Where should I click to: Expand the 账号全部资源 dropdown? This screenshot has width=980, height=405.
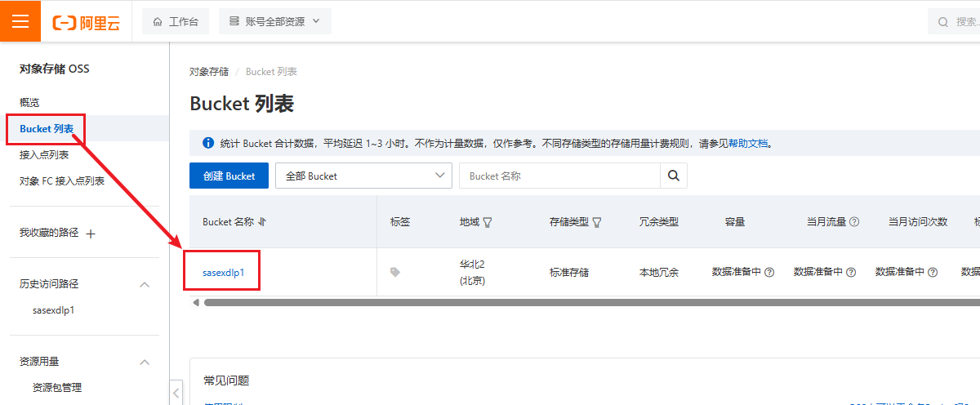(x=275, y=21)
